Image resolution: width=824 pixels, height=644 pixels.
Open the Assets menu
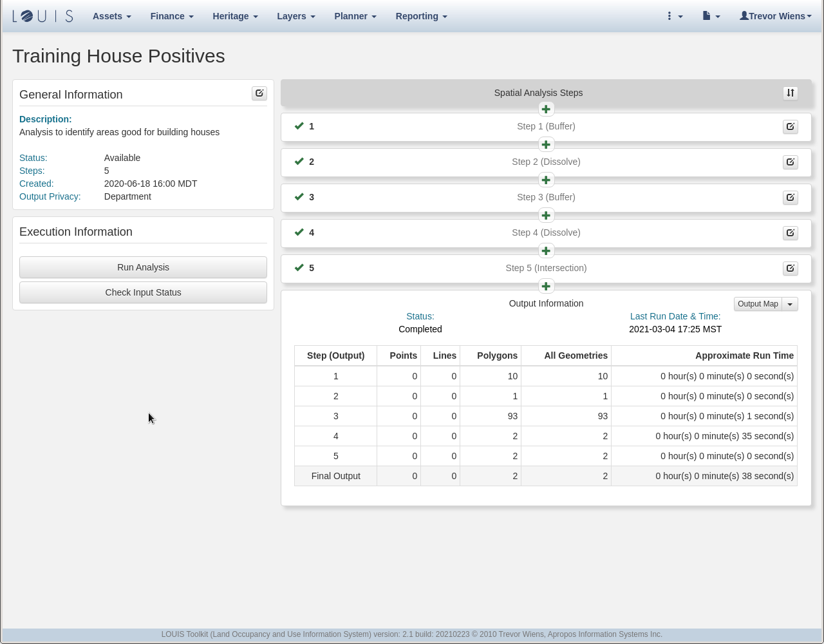[x=111, y=16]
